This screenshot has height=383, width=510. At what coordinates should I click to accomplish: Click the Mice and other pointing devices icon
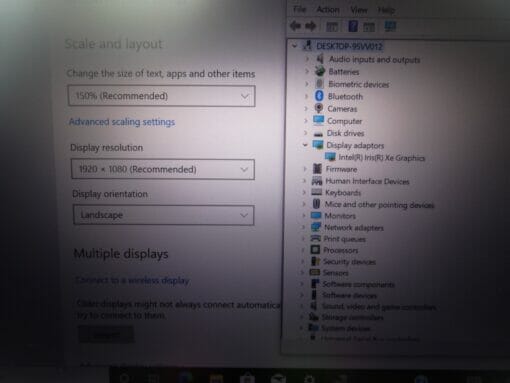click(x=316, y=204)
